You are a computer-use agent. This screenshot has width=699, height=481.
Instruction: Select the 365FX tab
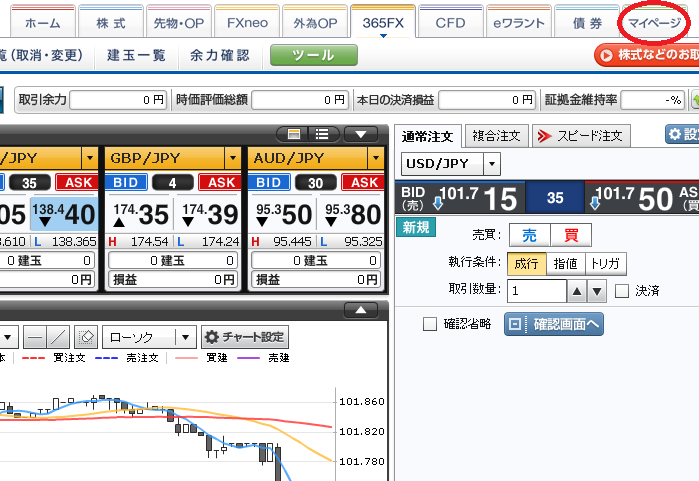click(383, 22)
